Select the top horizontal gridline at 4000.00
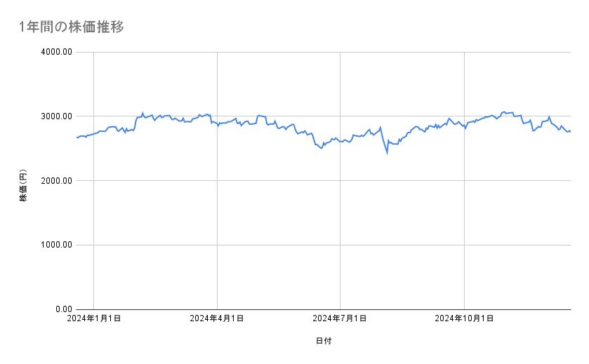The height and width of the screenshot is (364, 589). (281, 52)
